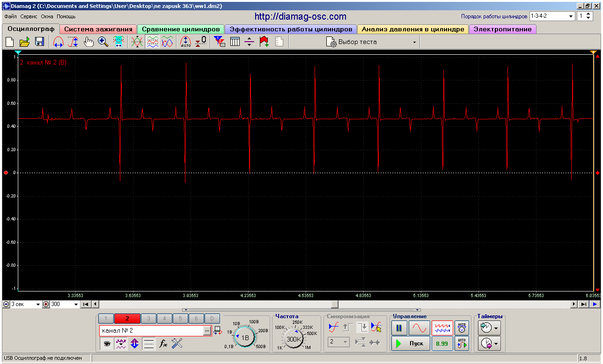This screenshot has height=364, width=603.
Task: Toggle channel visibility eye icon
Action: tap(107, 344)
